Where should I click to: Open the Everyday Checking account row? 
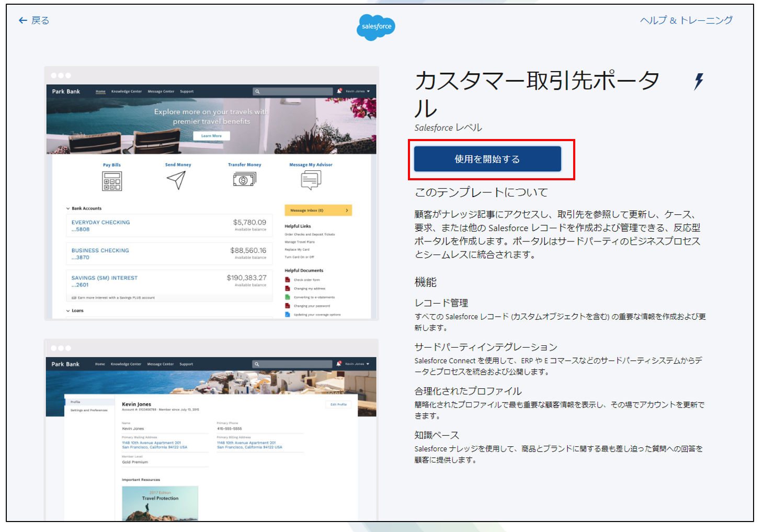(168, 226)
